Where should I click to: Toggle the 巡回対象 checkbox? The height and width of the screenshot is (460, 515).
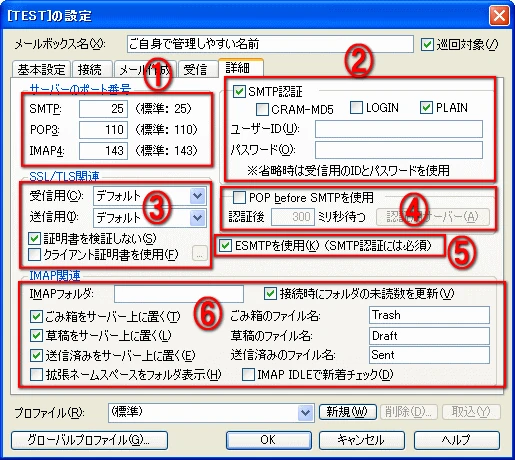(427, 44)
